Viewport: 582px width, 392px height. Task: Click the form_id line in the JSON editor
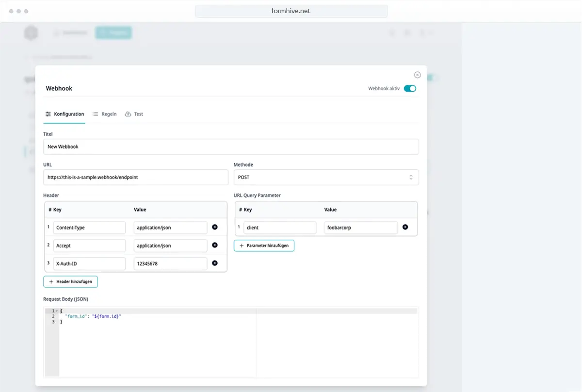93,316
